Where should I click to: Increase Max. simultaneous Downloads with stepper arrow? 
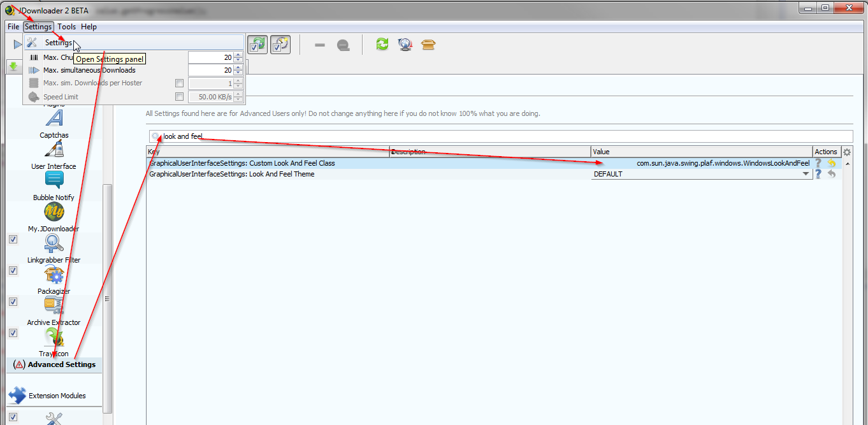(238, 68)
